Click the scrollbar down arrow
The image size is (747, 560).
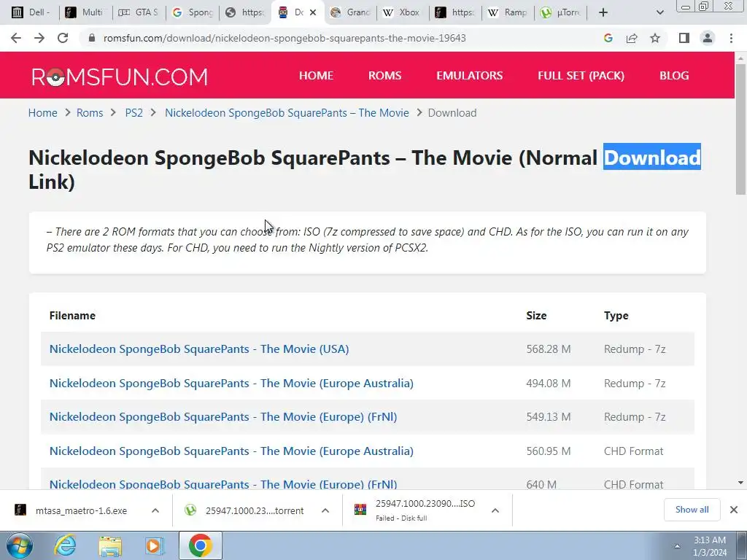pyautogui.click(x=740, y=483)
